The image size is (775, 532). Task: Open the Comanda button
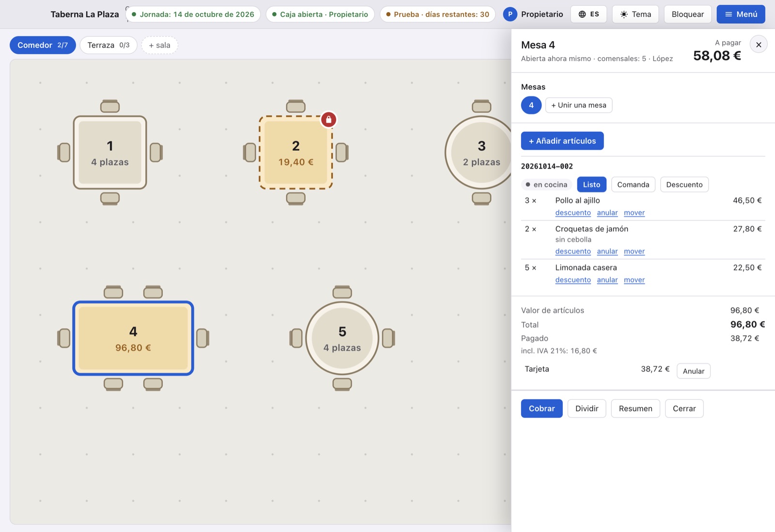click(x=633, y=185)
